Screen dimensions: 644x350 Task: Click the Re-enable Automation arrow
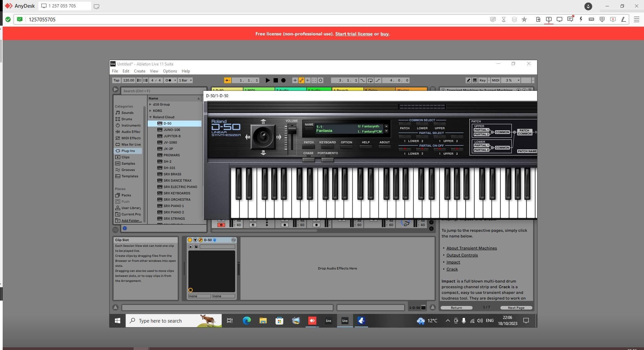pos(308,80)
